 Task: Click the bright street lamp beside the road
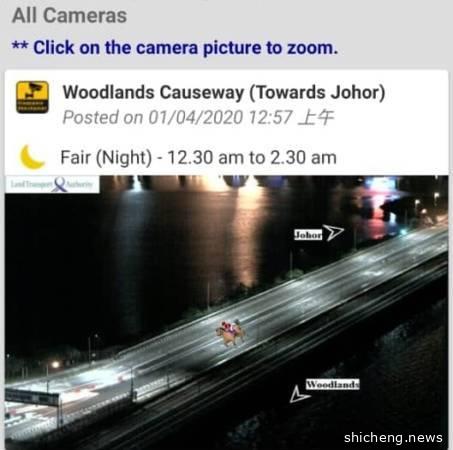55,365
